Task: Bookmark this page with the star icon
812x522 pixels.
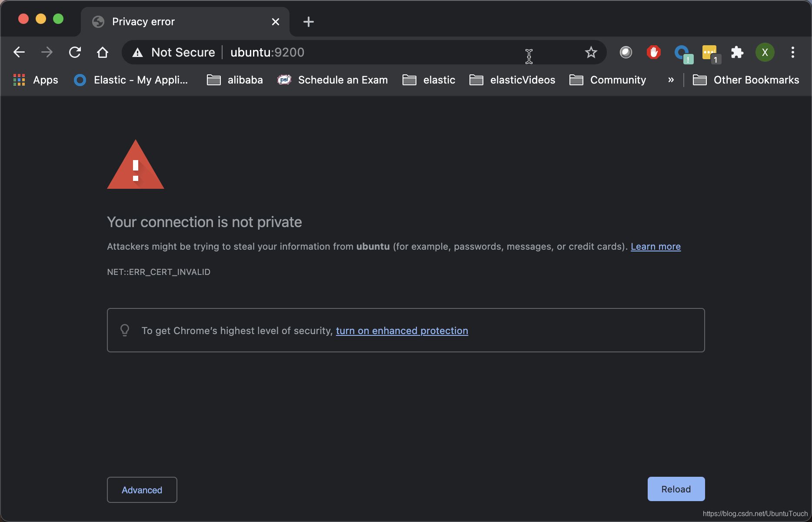Action: [x=591, y=53]
